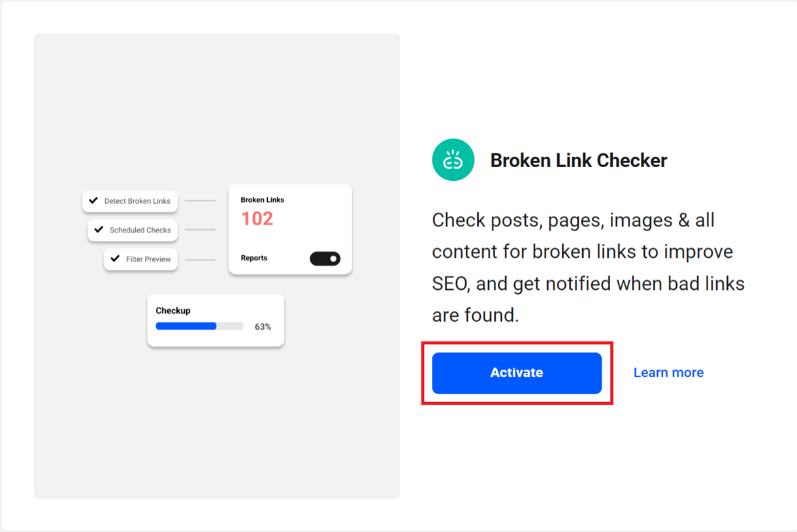Click the Filter Preview checkmark
Screen dimensions: 797x532
pos(115,259)
